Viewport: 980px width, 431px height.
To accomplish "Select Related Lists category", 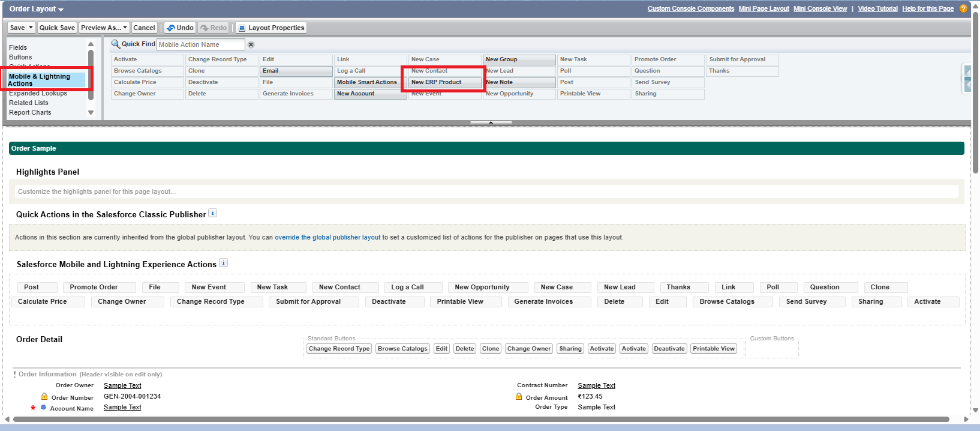I will click(29, 103).
